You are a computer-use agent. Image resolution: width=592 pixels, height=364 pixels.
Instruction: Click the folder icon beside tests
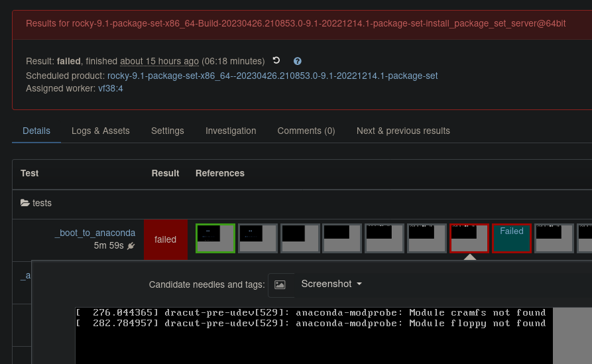click(x=25, y=203)
